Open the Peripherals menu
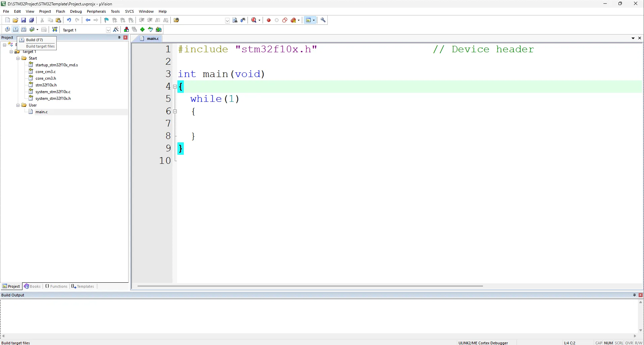Image resolution: width=644 pixels, height=345 pixels. pyautogui.click(x=96, y=11)
